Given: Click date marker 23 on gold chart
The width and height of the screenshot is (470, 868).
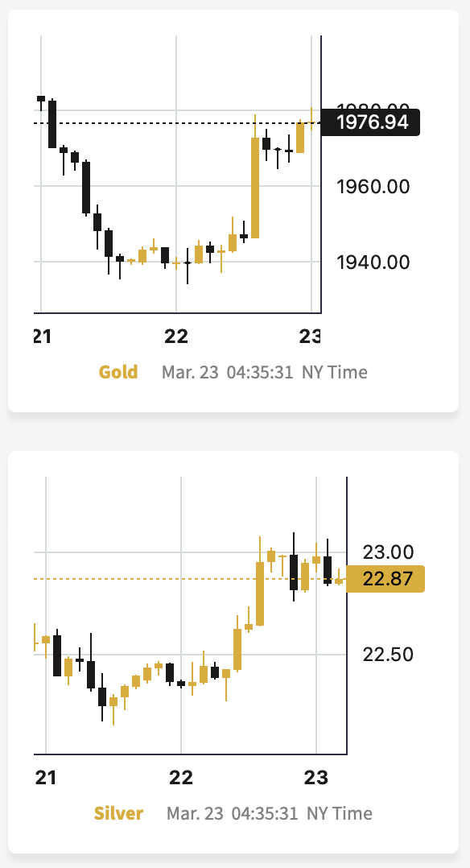Looking at the screenshot, I should 310,336.
